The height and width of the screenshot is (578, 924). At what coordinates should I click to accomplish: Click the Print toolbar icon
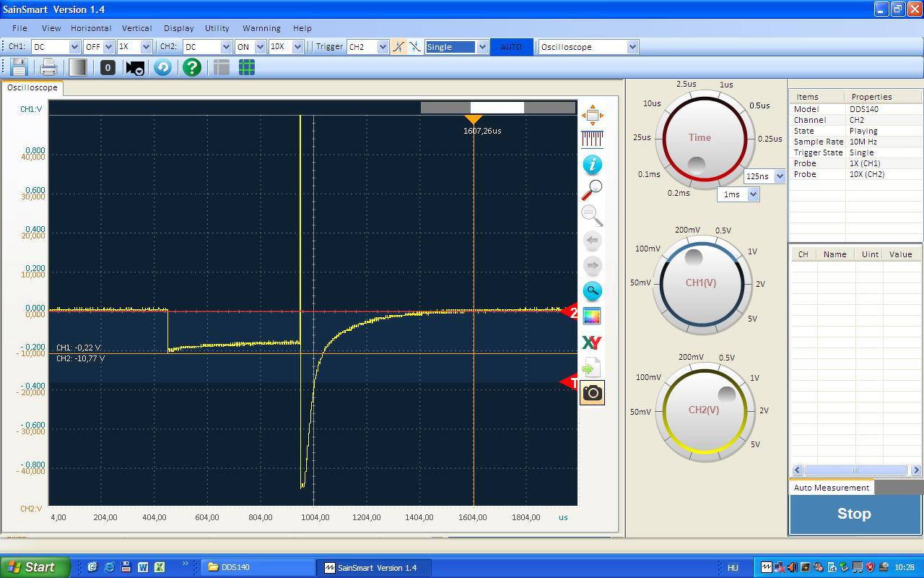click(48, 67)
